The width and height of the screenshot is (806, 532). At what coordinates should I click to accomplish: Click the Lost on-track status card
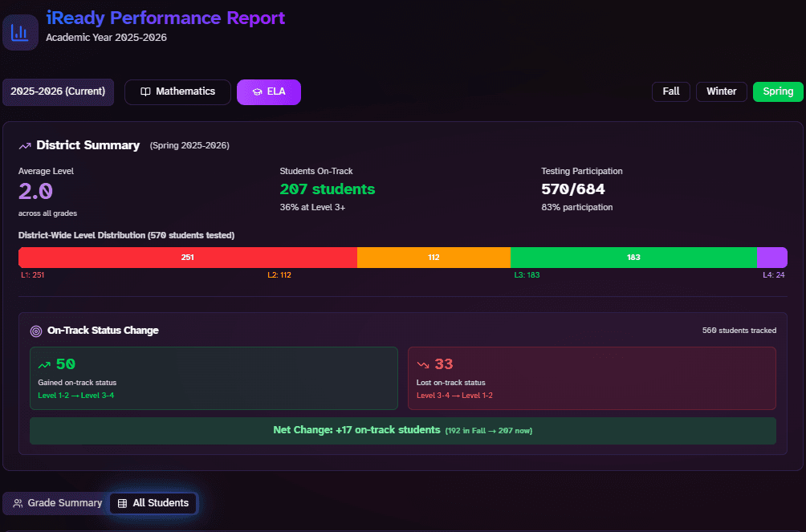pyautogui.click(x=592, y=378)
